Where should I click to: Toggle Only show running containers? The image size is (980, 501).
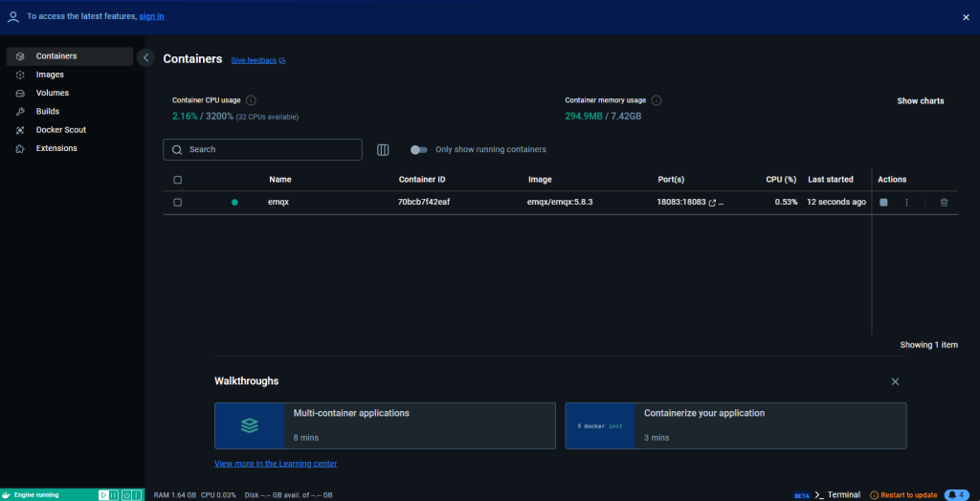click(419, 150)
